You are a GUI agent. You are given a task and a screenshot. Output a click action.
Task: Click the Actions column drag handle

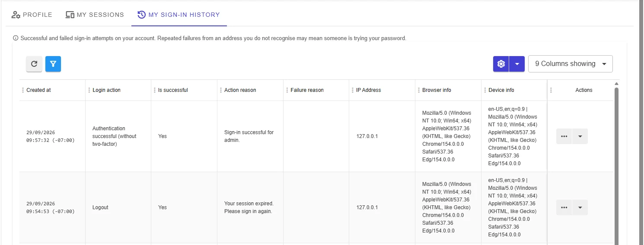551,90
